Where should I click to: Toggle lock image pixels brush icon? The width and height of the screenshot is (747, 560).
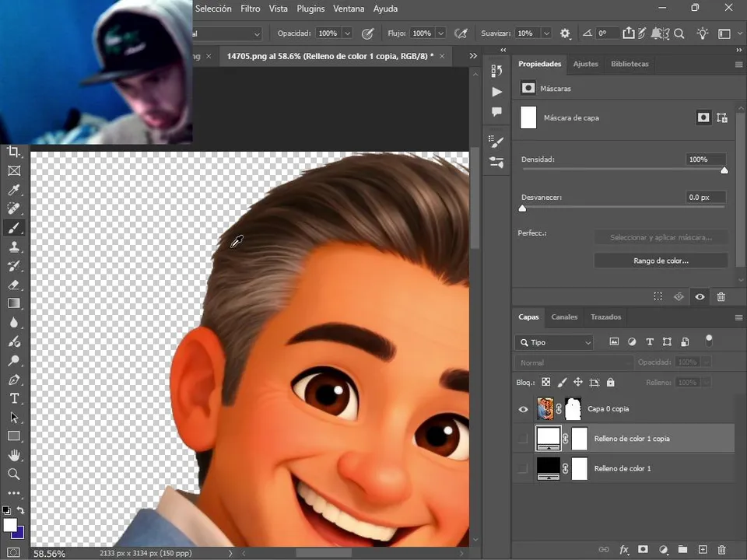[x=562, y=383]
